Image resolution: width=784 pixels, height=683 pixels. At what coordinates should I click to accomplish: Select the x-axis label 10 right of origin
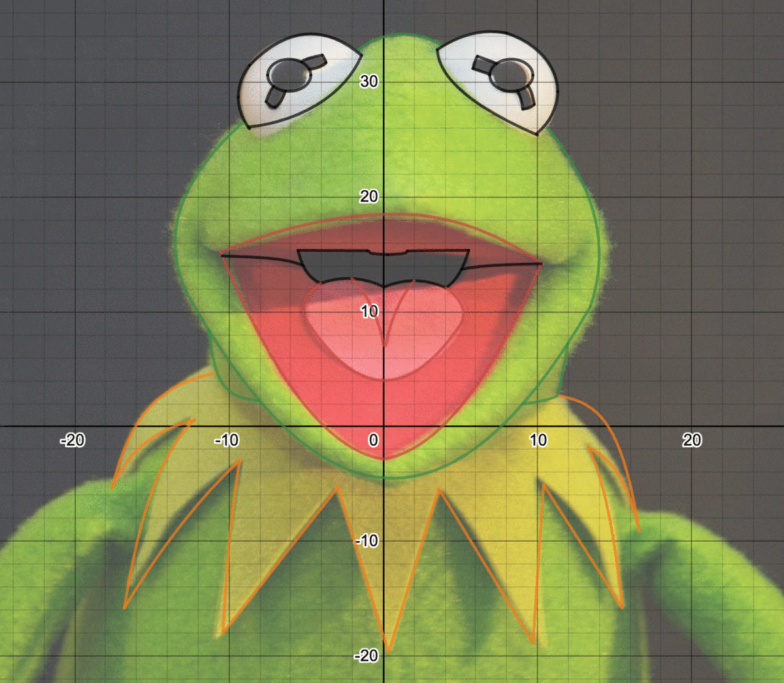pyautogui.click(x=538, y=440)
